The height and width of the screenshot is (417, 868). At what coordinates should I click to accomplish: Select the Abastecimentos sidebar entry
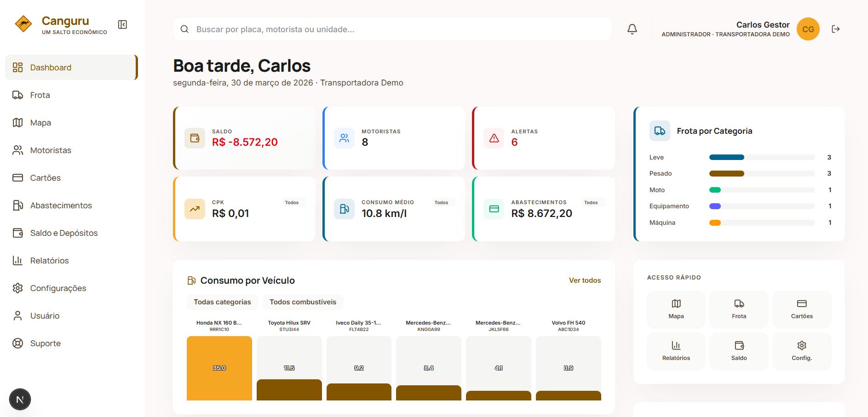point(61,205)
